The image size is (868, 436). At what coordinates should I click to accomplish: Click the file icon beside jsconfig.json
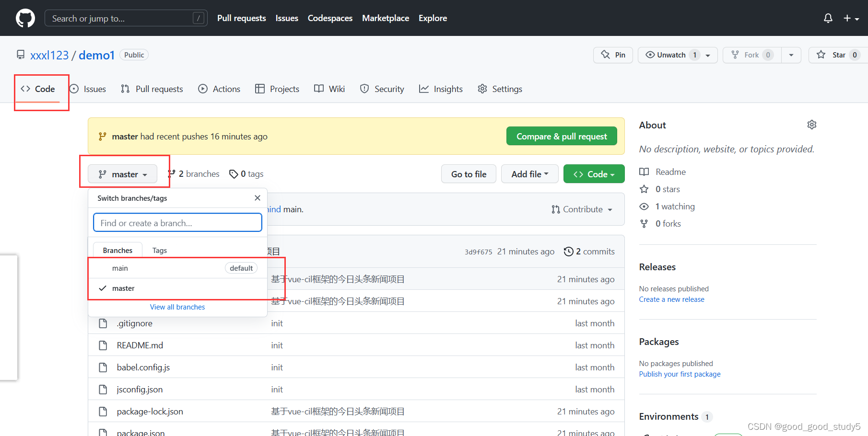pyautogui.click(x=103, y=390)
